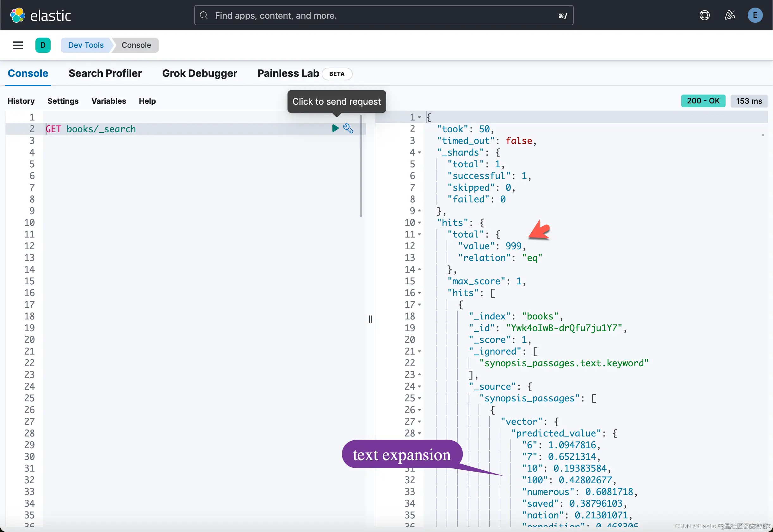The width and height of the screenshot is (773, 532).
Task: Switch to Grok Debugger tab
Action: pyautogui.click(x=199, y=73)
